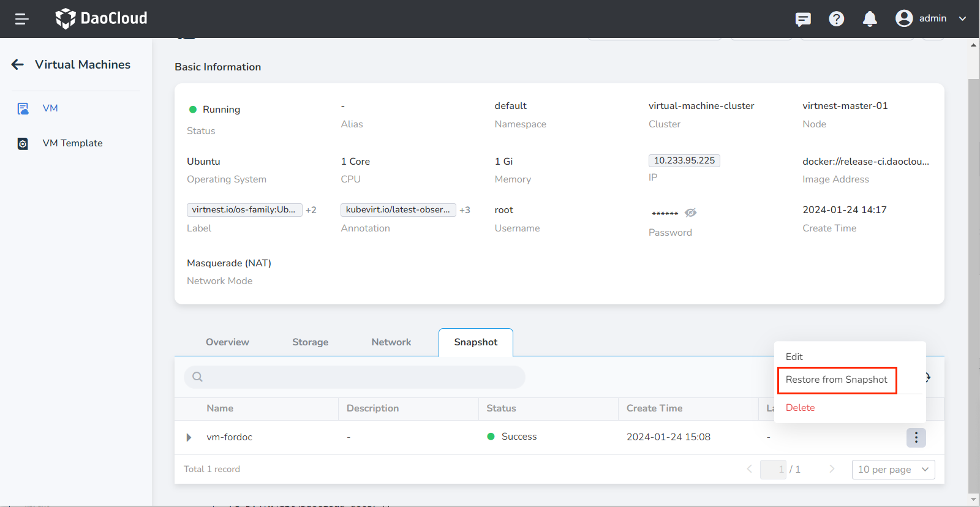The image size is (980, 507).
Task: Click the admin user avatar icon
Action: coord(904,18)
